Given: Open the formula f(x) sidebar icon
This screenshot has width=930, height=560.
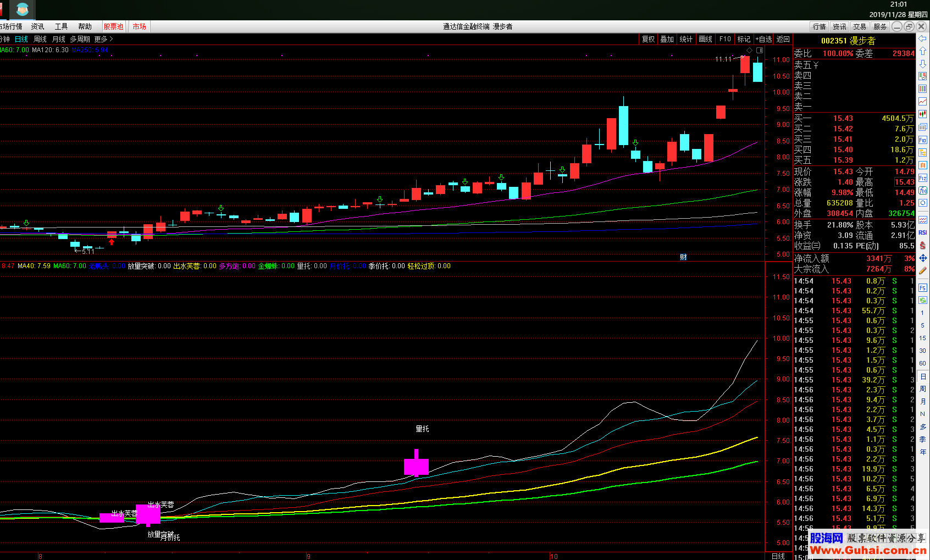Looking at the screenshot, I should [922, 190].
